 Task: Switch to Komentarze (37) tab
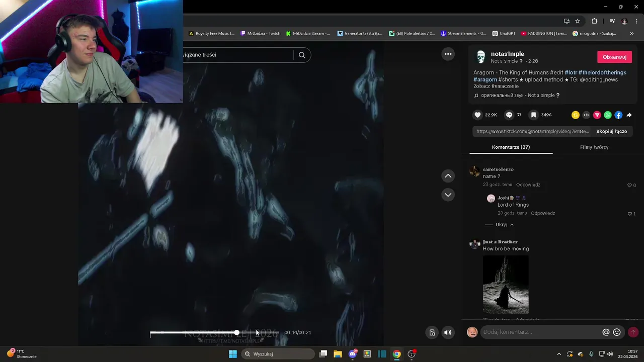coord(511,147)
